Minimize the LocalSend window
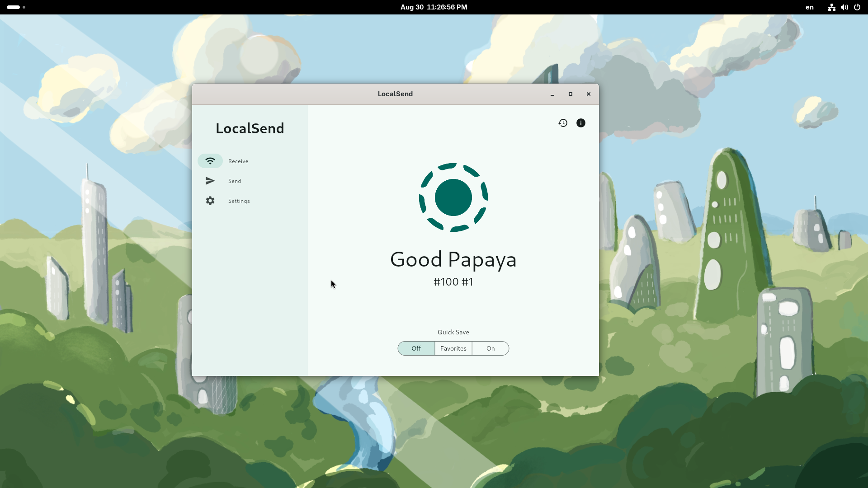868x488 pixels. (552, 94)
